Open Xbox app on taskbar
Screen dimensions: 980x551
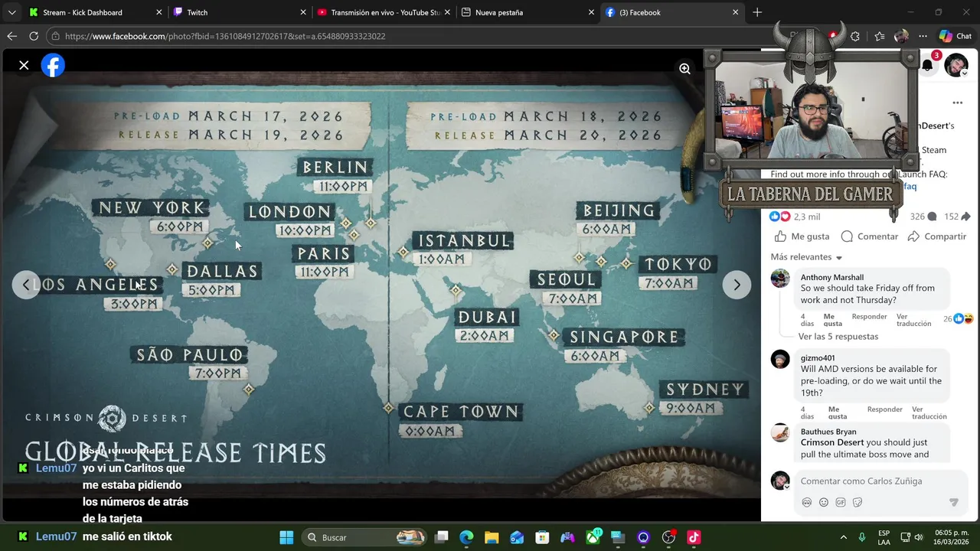tap(593, 537)
